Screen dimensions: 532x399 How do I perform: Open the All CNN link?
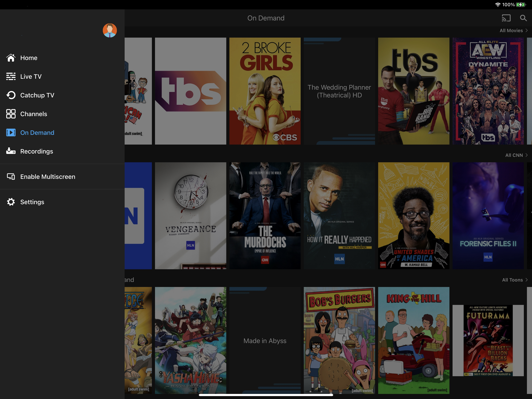point(514,155)
